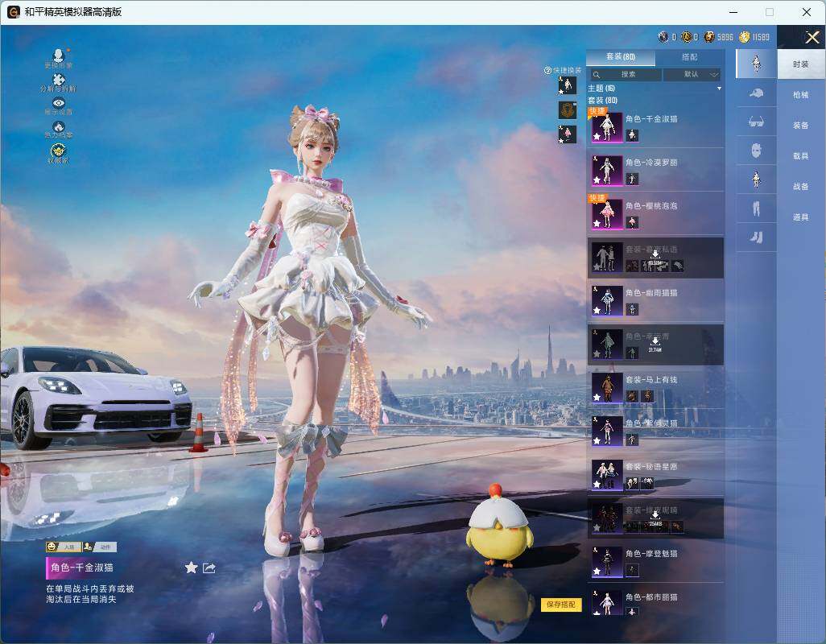Close the wardrobe with the white X

click(x=812, y=37)
